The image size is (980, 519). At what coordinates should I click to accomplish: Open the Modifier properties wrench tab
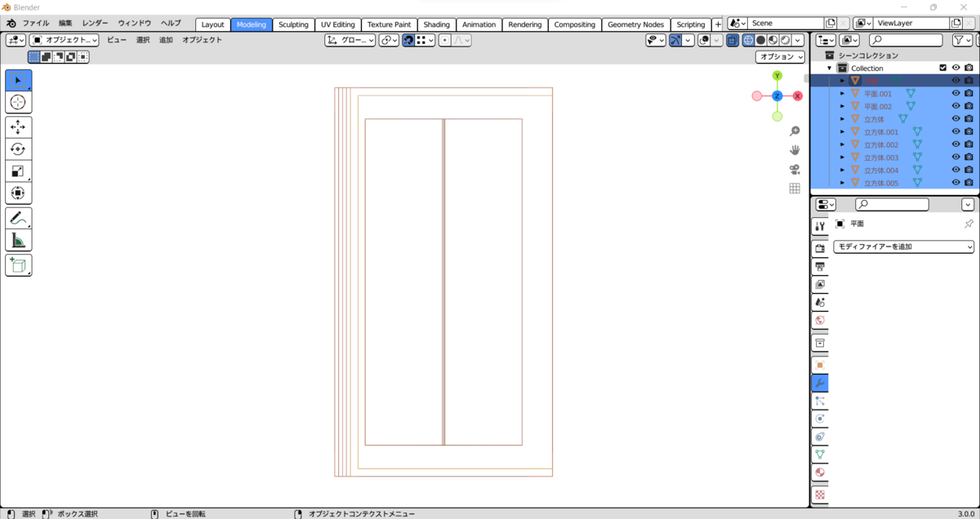click(820, 383)
